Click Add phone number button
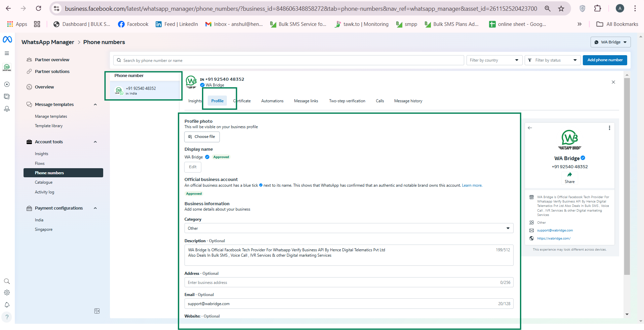The width and height of the screenshot is (644, 330). pyautogui.click(x=605, y=60)
